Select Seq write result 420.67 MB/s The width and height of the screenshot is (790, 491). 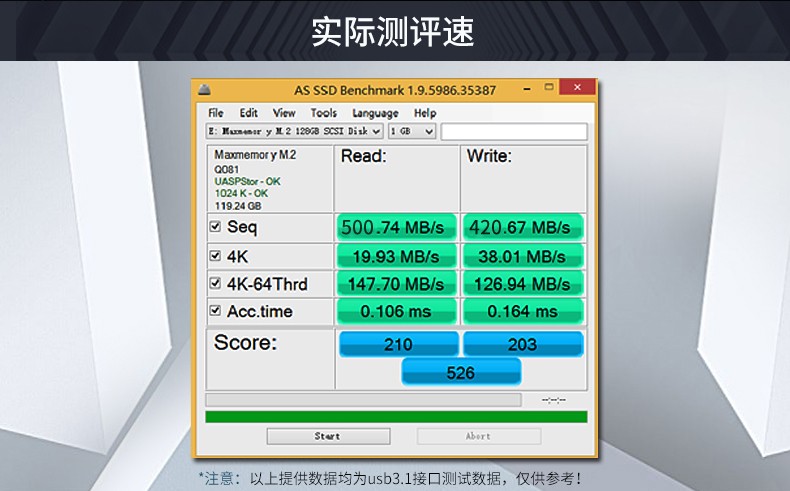tap(522, 227)
